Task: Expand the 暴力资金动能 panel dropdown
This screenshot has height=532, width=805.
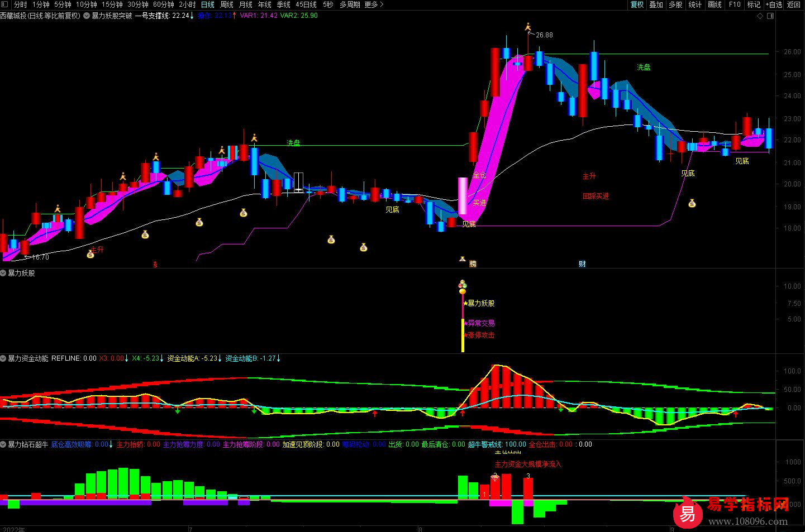Action: click(x=3, y=358)
